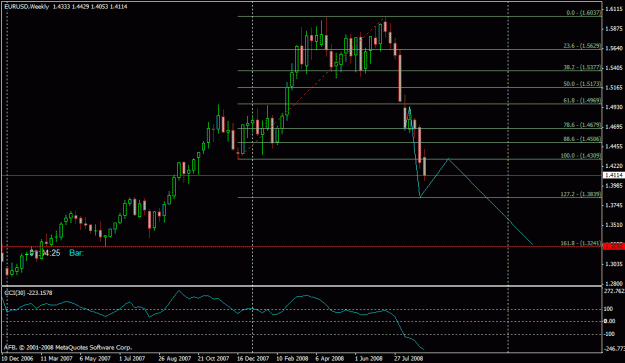Select the '161.8 - (1.3241)' Fibonacci label
625x363 pixels.
(x=581, y=243)
